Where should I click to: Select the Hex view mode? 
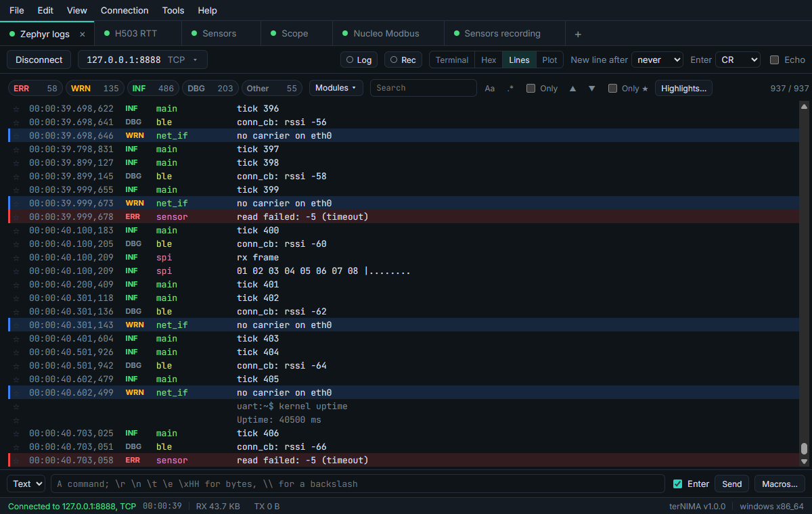[x=489, y=60]
